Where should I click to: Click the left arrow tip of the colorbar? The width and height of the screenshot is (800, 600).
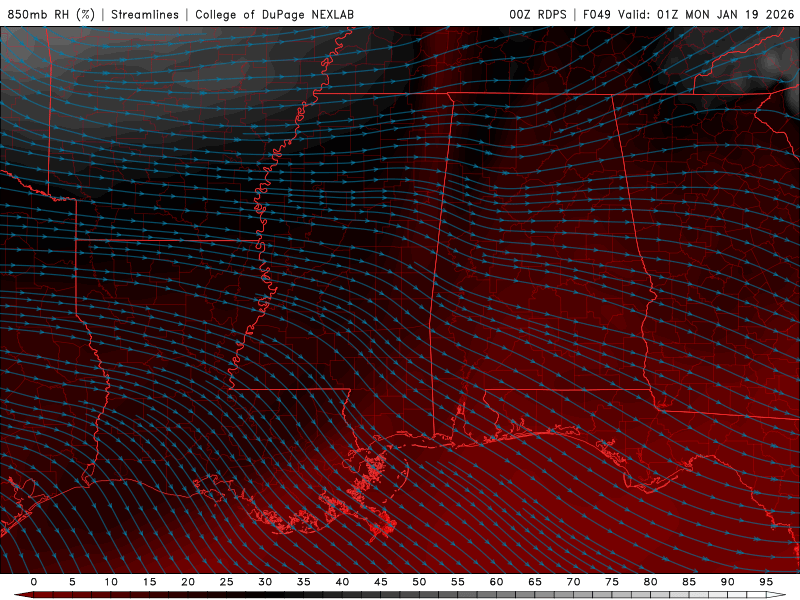[x=22, y=595]
